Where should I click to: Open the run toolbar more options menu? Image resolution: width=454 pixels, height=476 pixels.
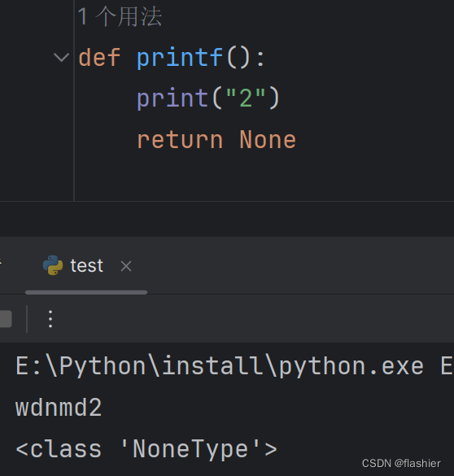pyautogui.click(x=50, y=319)
